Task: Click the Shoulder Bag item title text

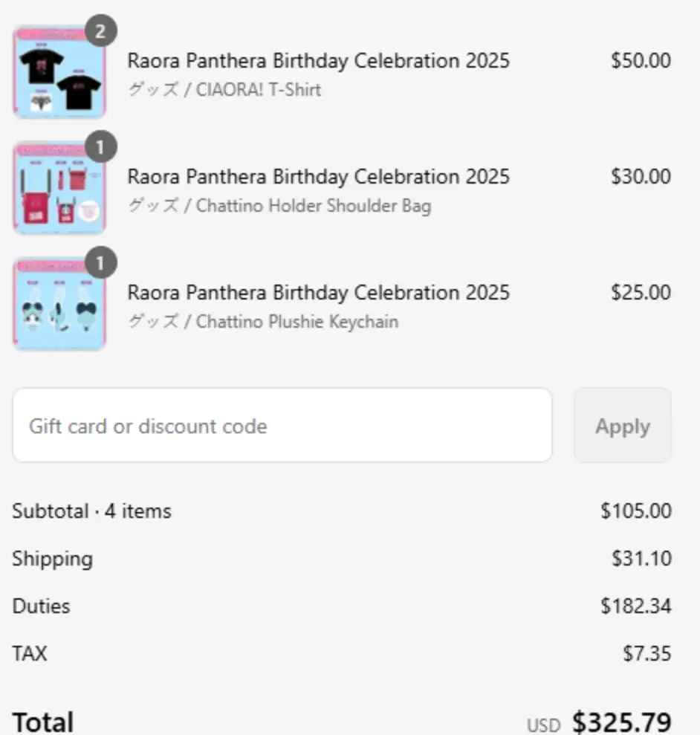Action: tap(318, 177)
